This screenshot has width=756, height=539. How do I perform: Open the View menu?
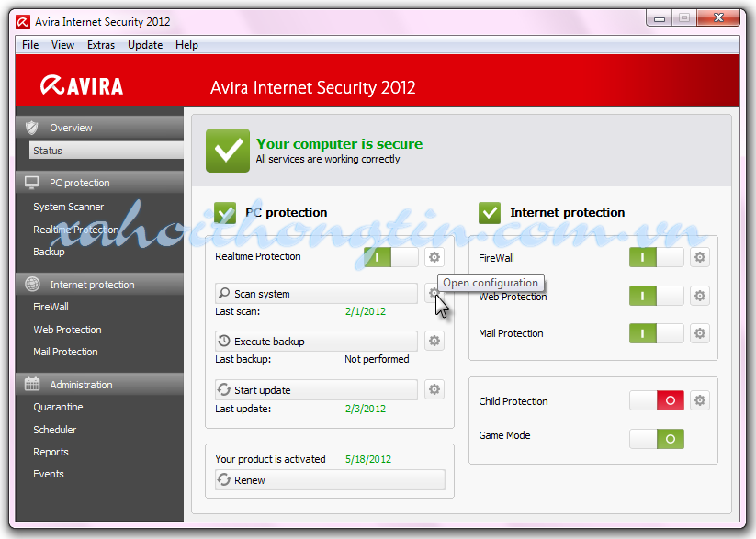click(62, 45)
